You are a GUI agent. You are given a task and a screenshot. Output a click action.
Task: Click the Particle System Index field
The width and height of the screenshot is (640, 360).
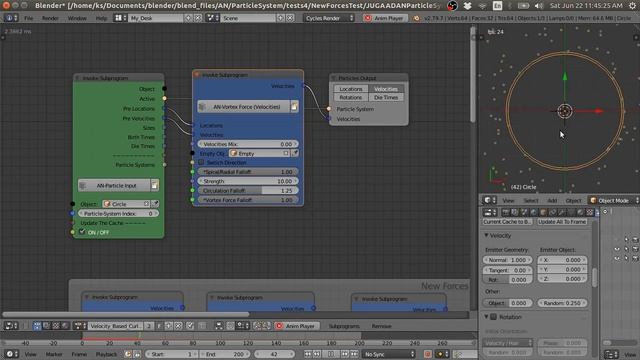pyautogui.click(x=118, y=213)
